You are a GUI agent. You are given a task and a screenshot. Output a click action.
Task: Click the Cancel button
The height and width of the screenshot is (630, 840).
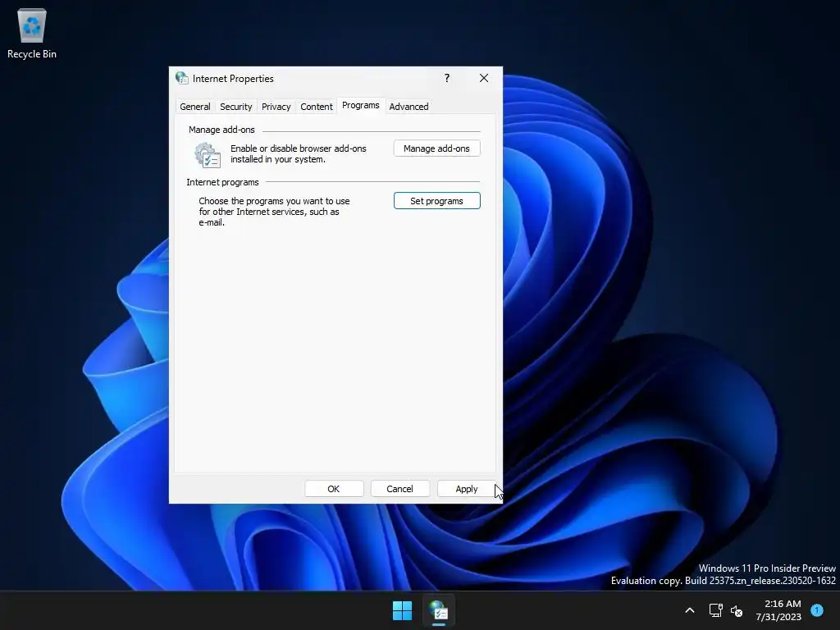tap(399, 489)
